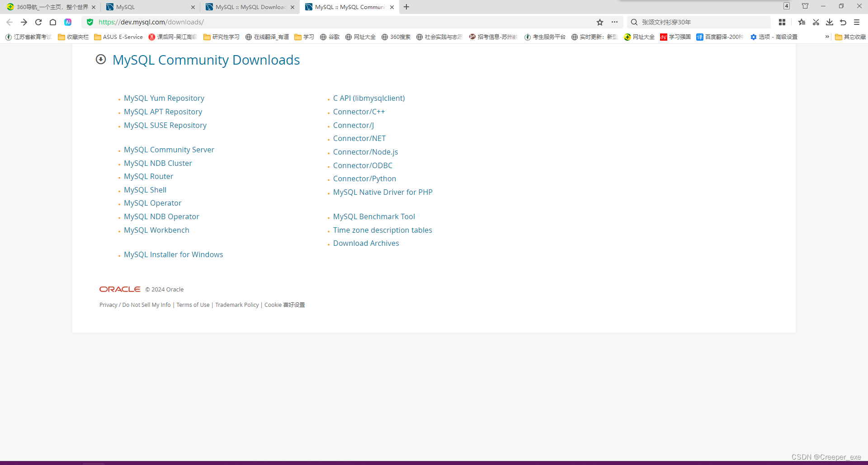This screenshot has height=465, width=868.
Task: Open the extensions grid icon
Action: pyautogui.click(x=782, y=22)
